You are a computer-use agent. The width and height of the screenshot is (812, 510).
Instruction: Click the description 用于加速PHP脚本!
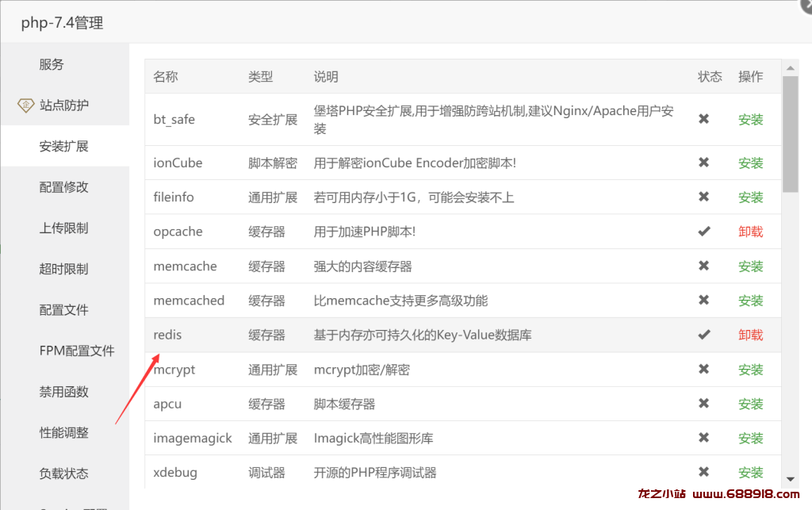(x=365, y=232)
